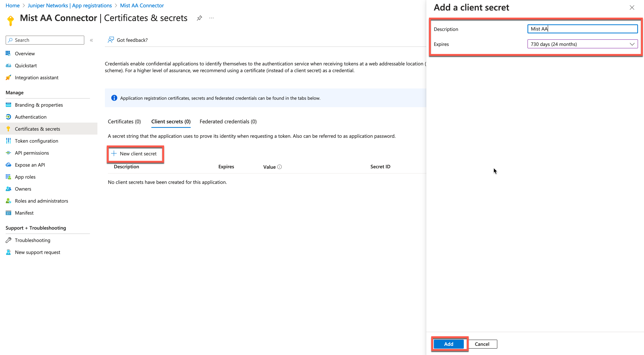Navigate to Juniper Networks App registrations breadcrumb
The image size is (644, 355).
click(70, 5)
